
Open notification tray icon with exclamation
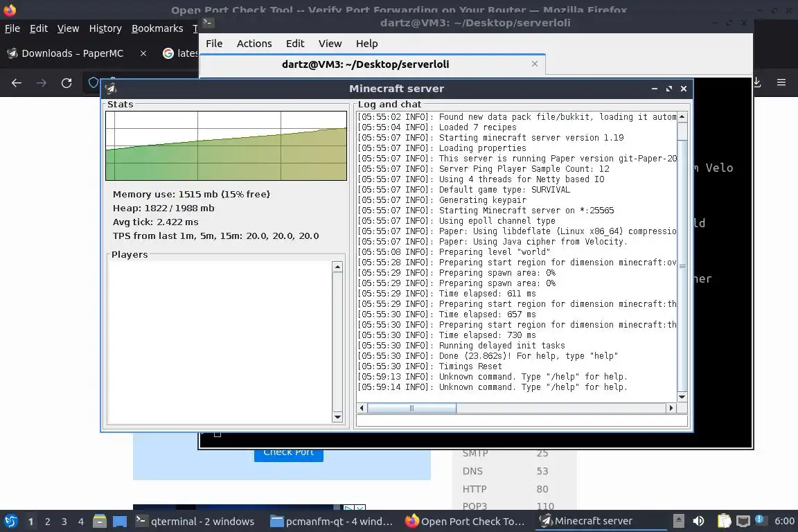pyautogui.click(x=759, y=520)
